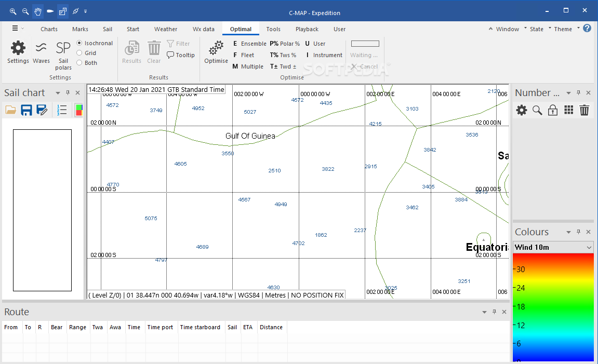Click the zoom in magnifier icon

[13, 11]
